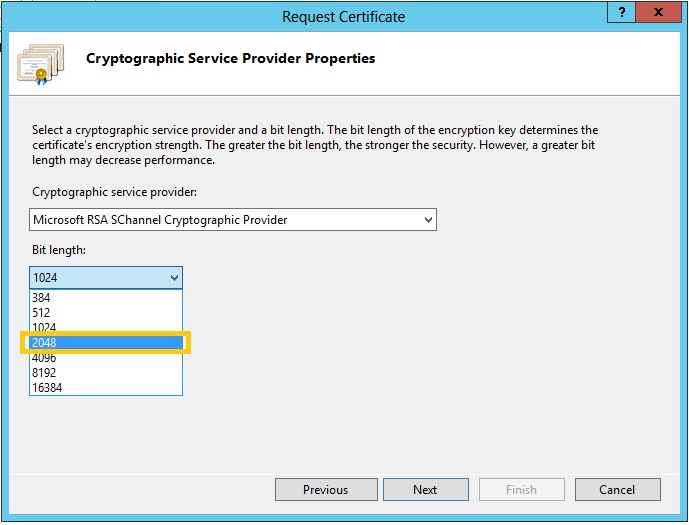Click the certificate wizard icon

[x=40, y=63]
